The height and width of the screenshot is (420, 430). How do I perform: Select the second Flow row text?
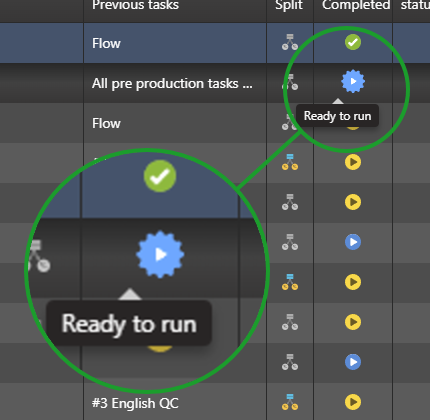click(x=106, y=123)
